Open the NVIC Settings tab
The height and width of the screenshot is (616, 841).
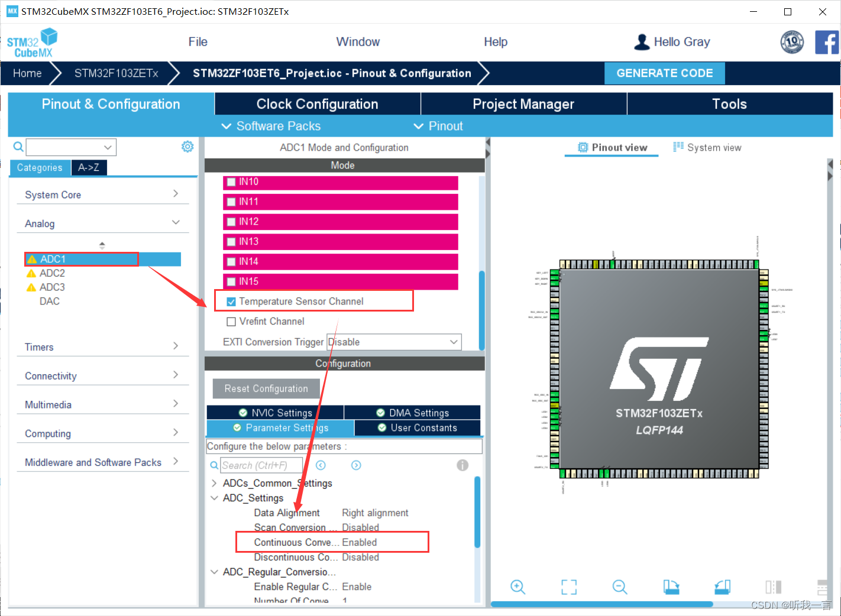click(275, 413)
